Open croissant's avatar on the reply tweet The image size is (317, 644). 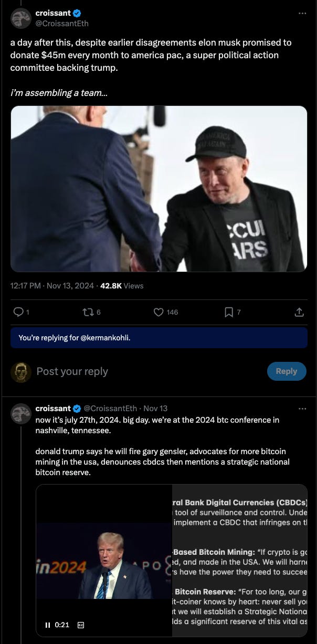coord(21,413)
